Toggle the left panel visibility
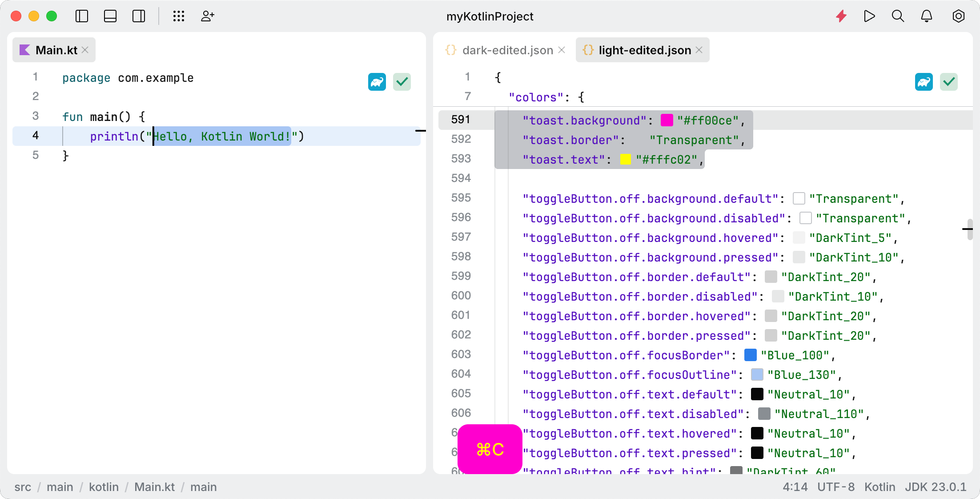The height and width of the screenshot is (499, 980). point(82,16)
